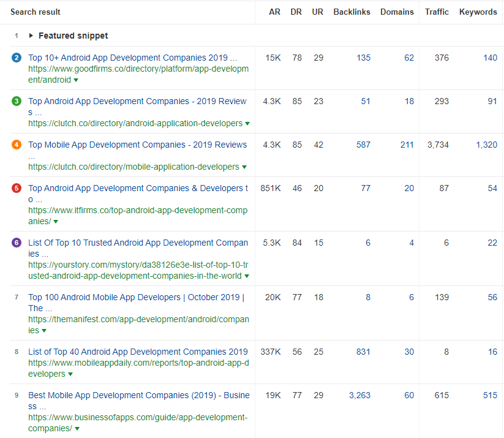The image size is (504, 438).
Task: Click the 3,263 backlinks value for businessofapps.com
Action: pos(359,395)
